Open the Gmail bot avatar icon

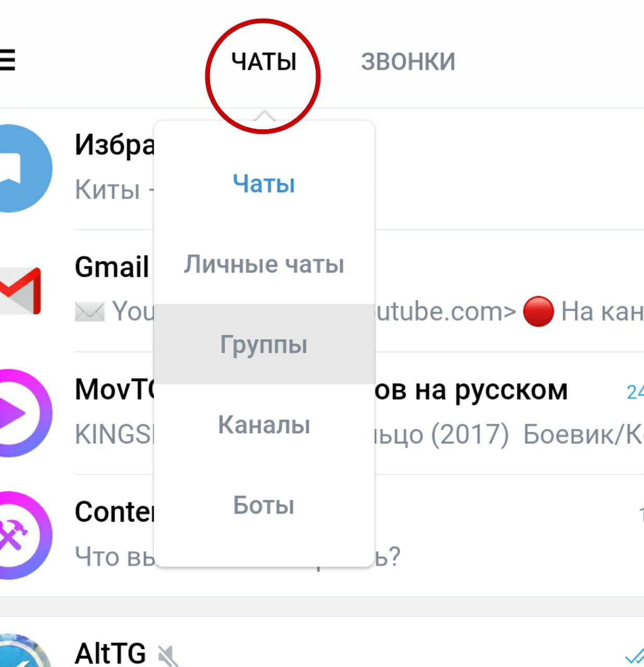[x=20, y=291]
